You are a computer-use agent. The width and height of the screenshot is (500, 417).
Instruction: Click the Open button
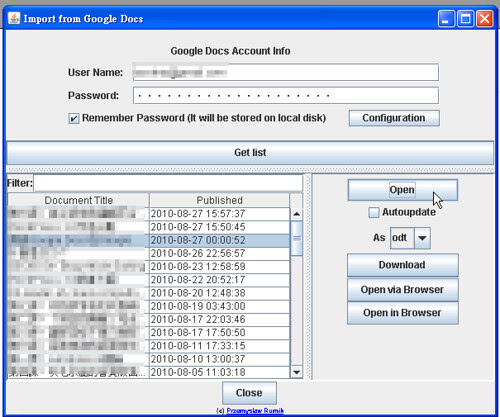[402, 190]
